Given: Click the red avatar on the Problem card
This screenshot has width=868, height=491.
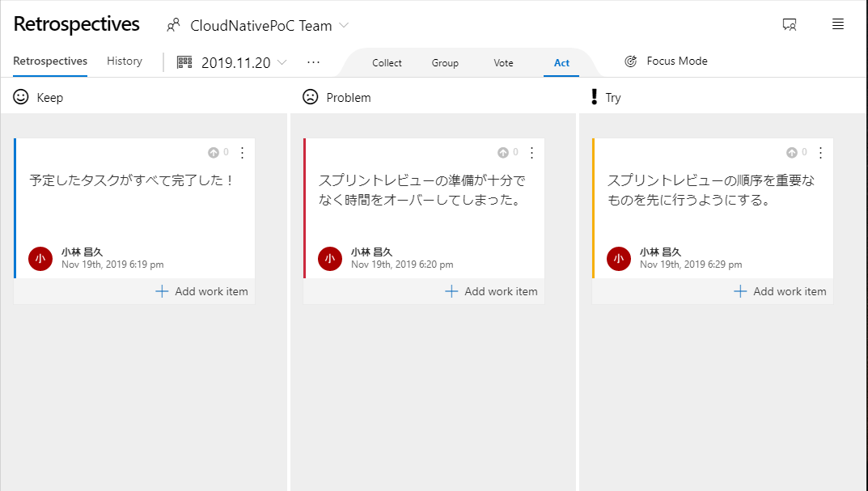Looking at the screenshot, I should 328,258.
